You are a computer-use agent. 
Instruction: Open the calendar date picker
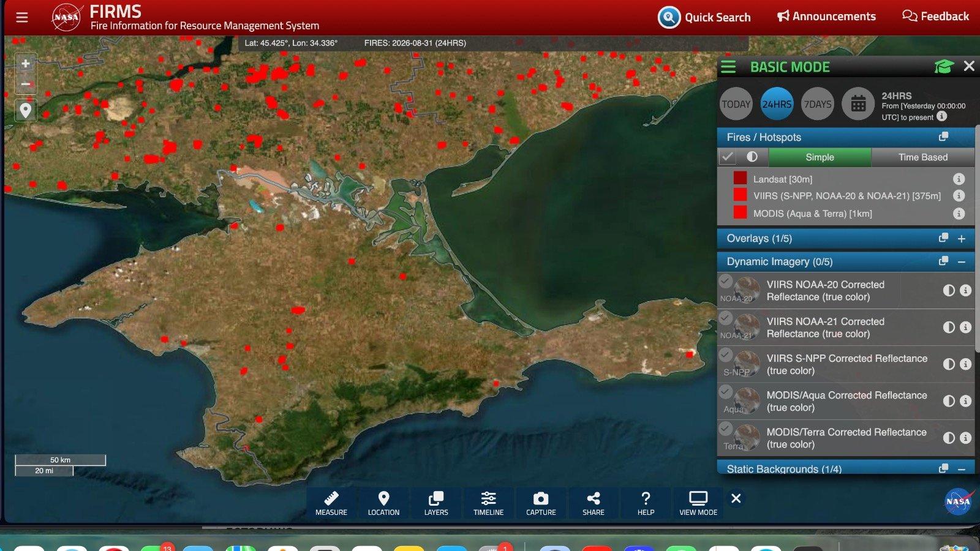[x=858, y=104]
